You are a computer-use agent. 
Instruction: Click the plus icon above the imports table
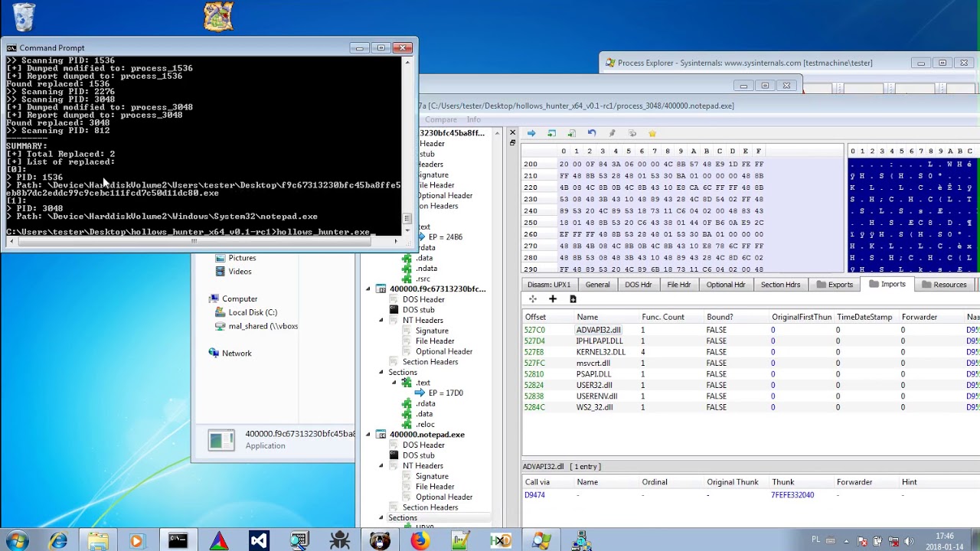[552, 299]
